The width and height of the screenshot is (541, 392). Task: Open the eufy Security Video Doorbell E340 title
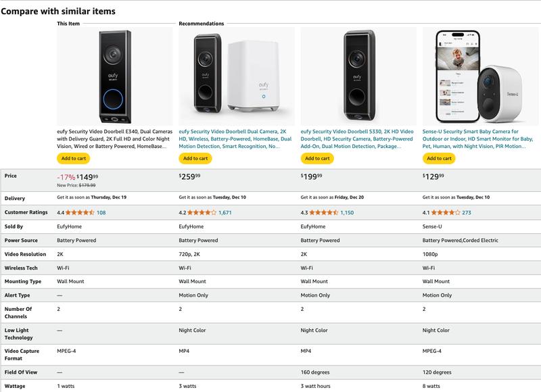coord(114,138)
